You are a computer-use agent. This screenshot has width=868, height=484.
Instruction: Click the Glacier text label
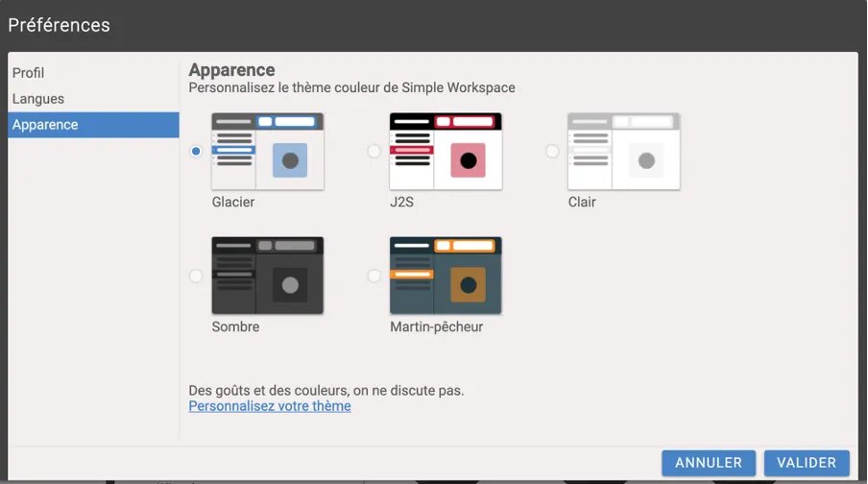pyautogui.click(x=233, y=203)
